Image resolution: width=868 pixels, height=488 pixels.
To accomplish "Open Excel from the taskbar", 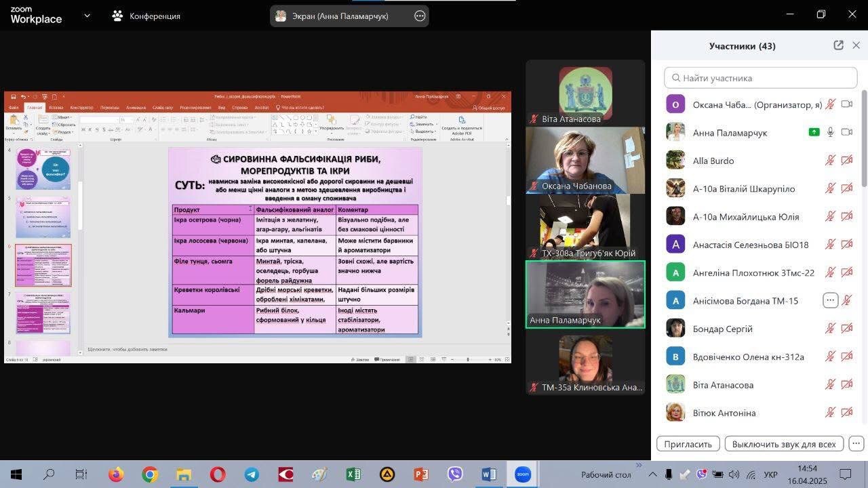I will [x=353, y=474].
